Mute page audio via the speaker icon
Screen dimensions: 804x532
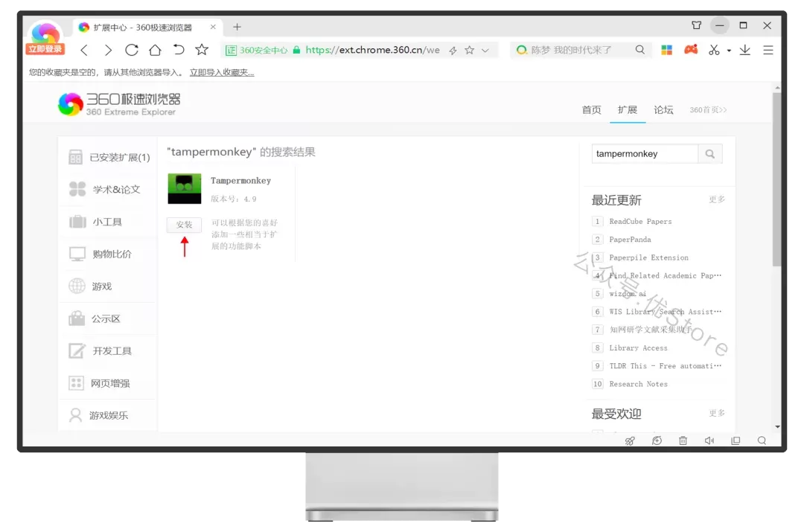tap(709, 440)
